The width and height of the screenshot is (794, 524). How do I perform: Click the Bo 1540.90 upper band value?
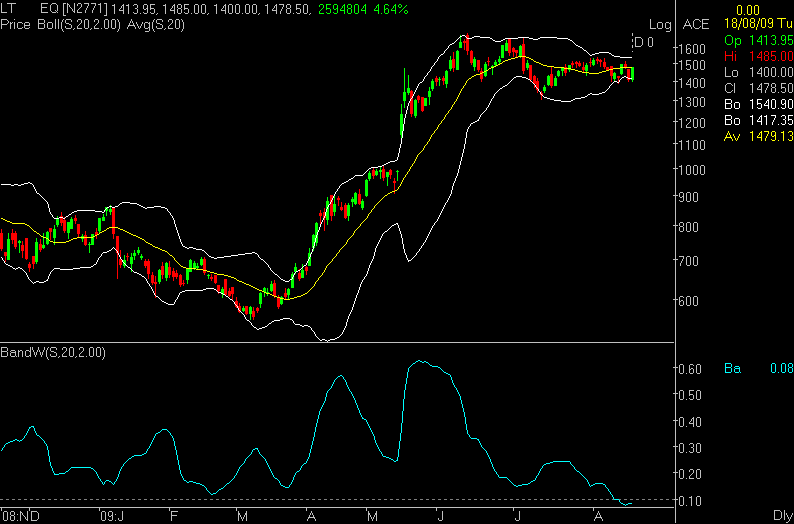759,105
